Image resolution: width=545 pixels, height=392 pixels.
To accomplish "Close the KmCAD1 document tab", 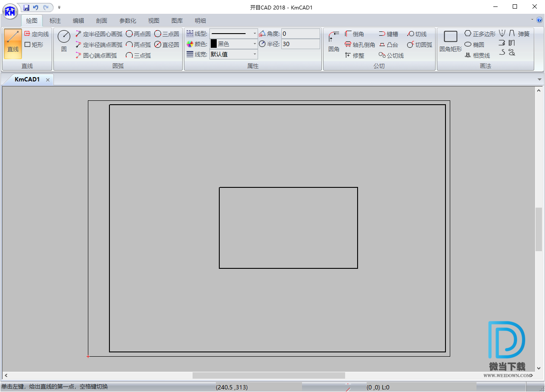I will (x=48, y=80).
